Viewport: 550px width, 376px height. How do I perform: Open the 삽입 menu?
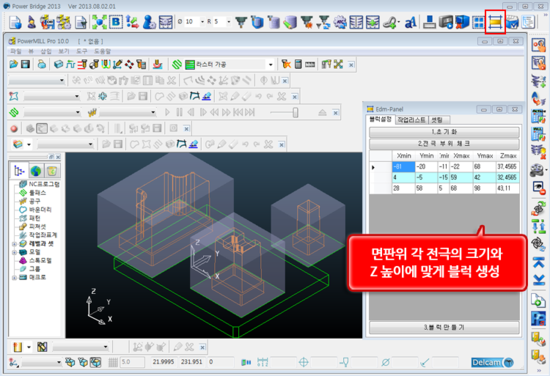click(46, 51)
